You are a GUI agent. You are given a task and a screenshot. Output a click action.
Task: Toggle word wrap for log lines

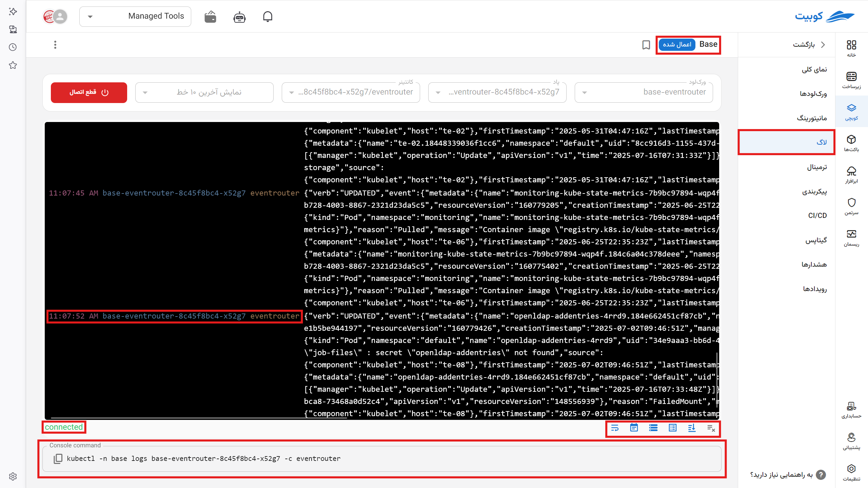[615, 428]
